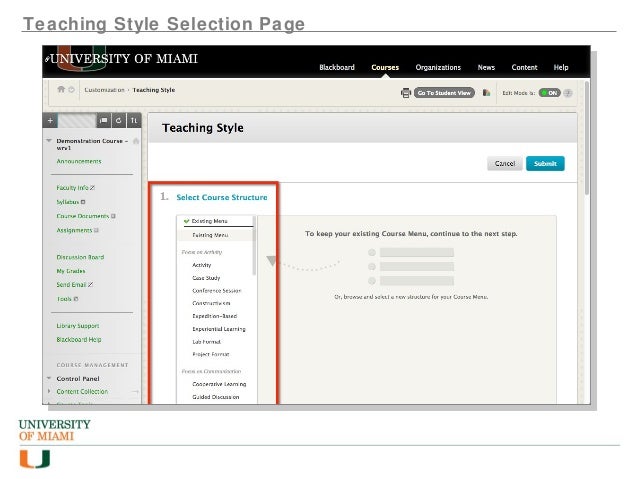The height and width of the screenshot is (479, 638).
Task: Click the University of Miami logo
Action: (122, 59)
